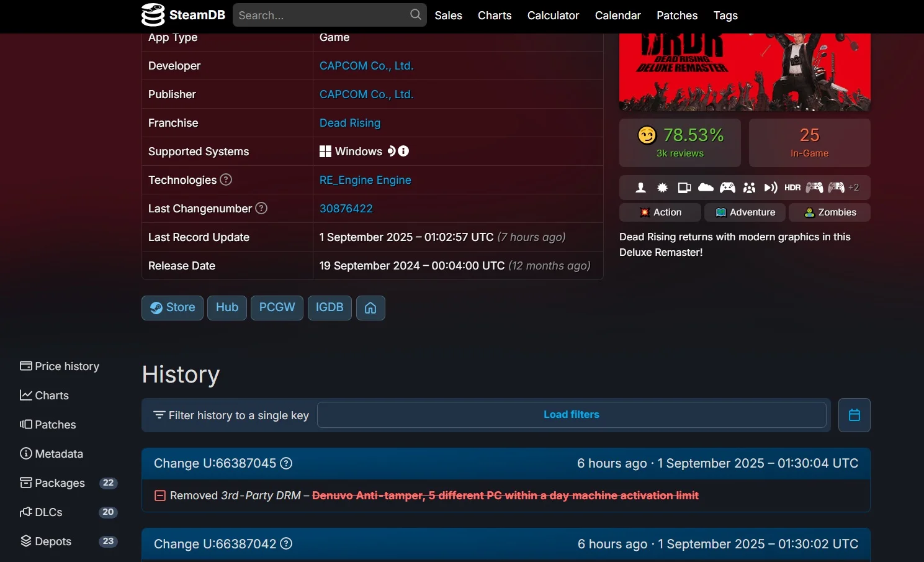Open the home page icon button
The width and height of the screenshot is (924, 562).
tap(370, 308)
